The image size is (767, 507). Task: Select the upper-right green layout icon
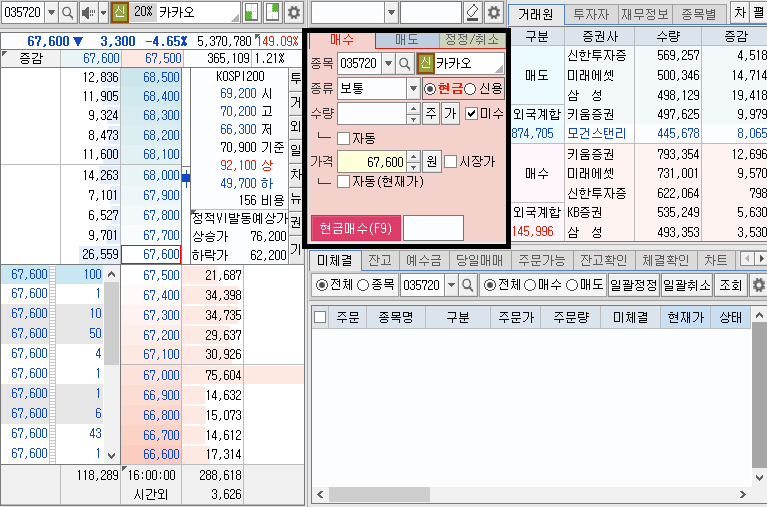[271, 13]
